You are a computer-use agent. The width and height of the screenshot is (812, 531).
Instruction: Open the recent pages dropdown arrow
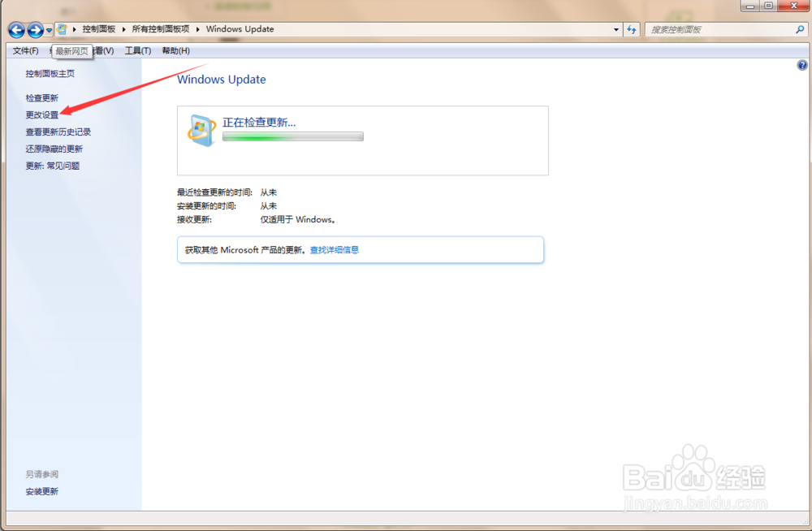(x=49, y=31)
